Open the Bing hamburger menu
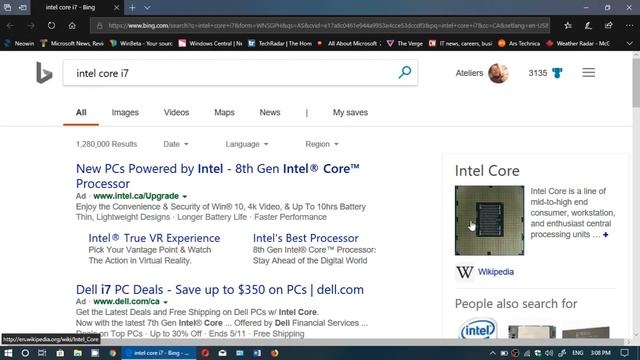Viewport: 640px width, 360px height. pyautogui.click(x=588, y=73)
